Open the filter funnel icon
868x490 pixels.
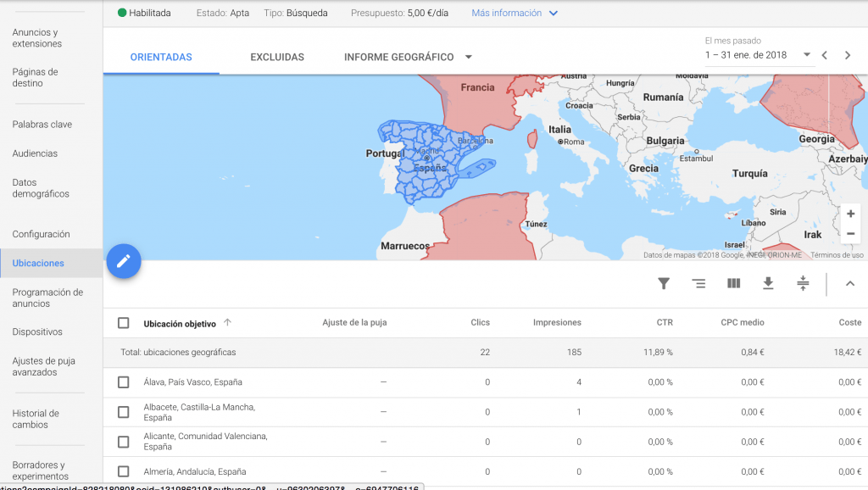pyautogui.click(x=664, y=283)
